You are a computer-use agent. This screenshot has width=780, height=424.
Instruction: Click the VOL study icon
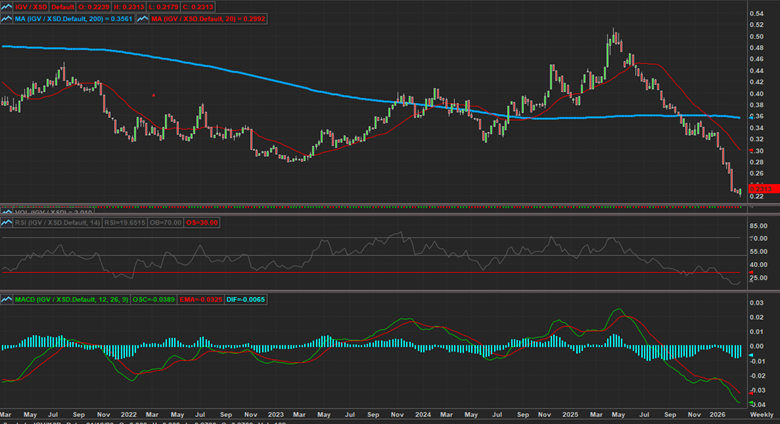point(7,213)
